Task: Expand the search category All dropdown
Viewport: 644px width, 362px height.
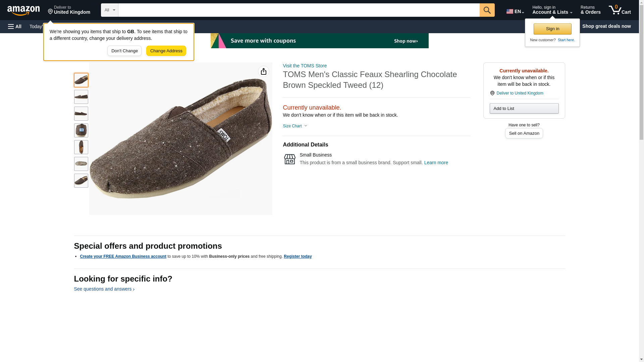Action: [109, 10]
